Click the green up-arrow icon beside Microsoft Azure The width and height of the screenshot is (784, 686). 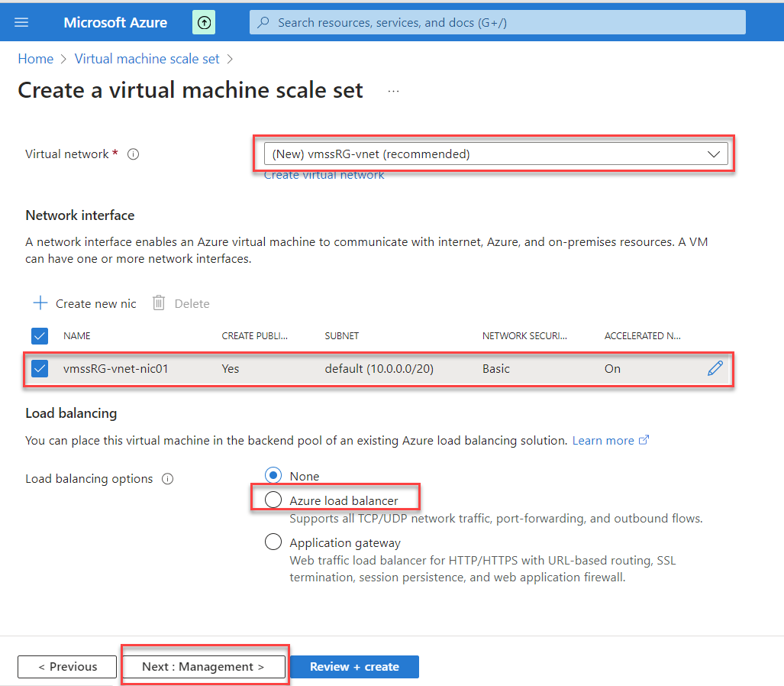pos(203,21)
